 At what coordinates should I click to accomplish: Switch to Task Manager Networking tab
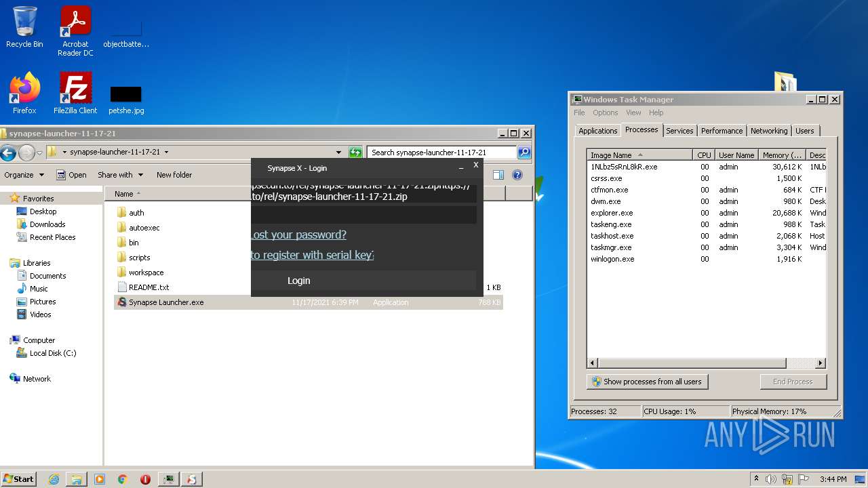click(x=769, y=131)
